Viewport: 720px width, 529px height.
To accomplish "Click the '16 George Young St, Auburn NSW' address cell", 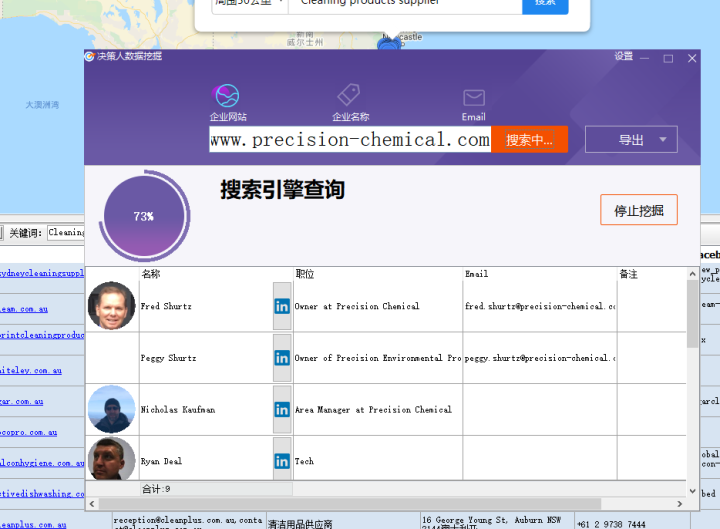I will click(497, 521).
